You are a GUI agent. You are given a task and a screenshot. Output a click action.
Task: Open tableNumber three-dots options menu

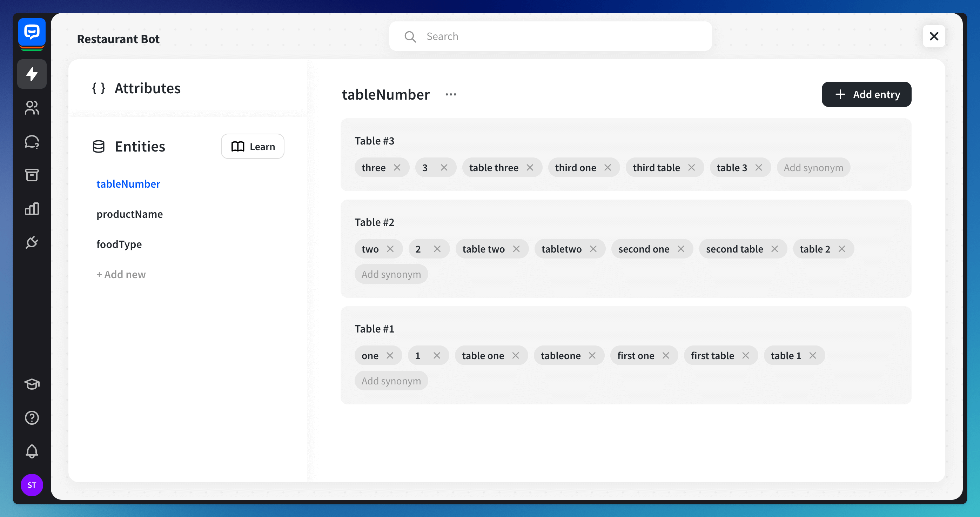[451, 94]
